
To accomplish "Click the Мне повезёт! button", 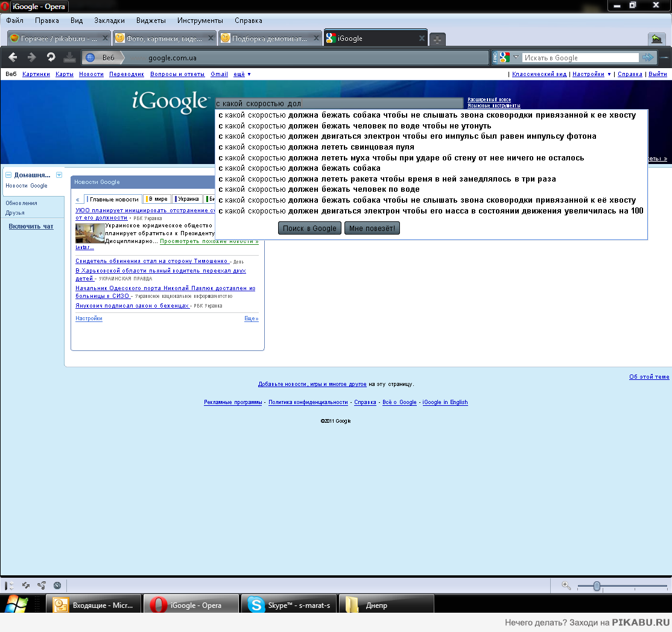I will point(372,229).
